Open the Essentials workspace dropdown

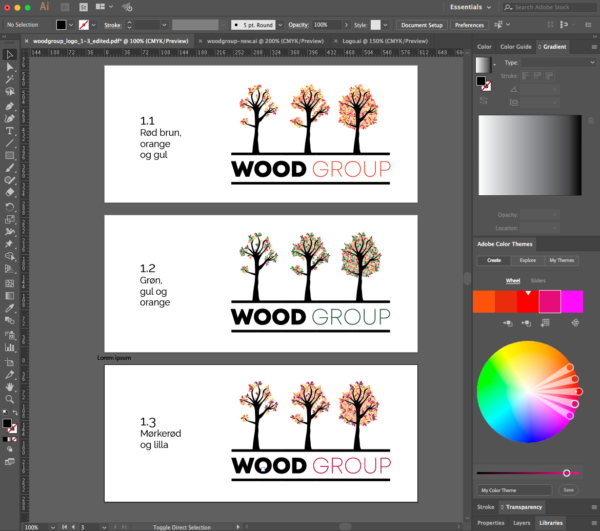pos(472,6)
